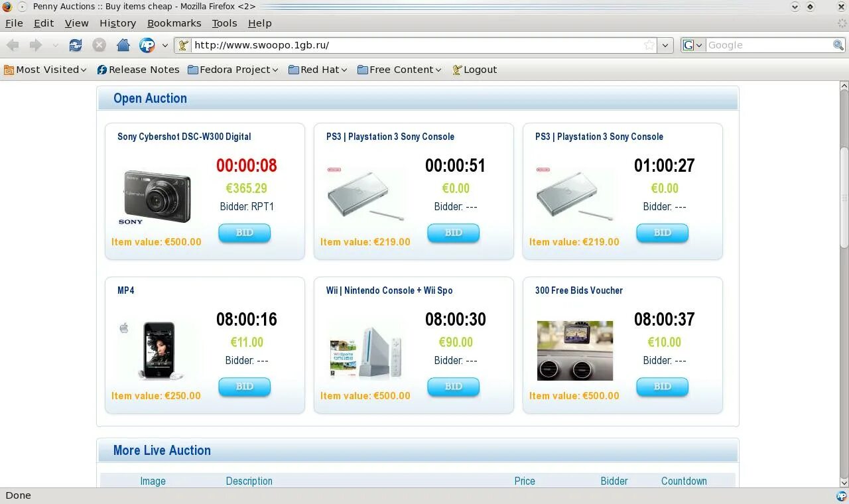This screenshot has width=849, height=504.
Task: Open the Wii console thumbnail image
Action: tap(367, 351)
